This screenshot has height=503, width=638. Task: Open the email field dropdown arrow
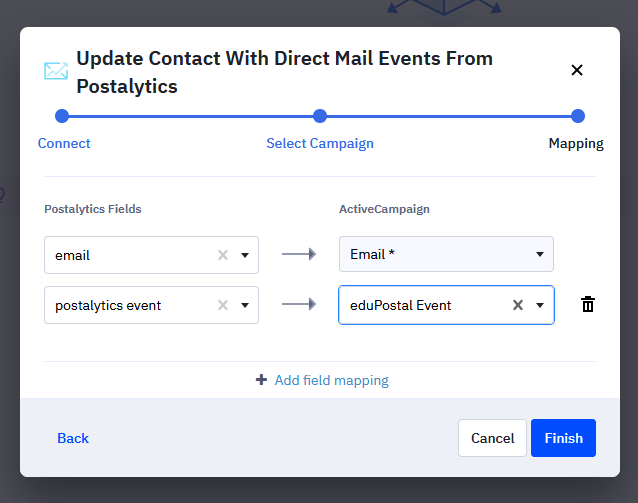pyautogui.click(x=245, y=255)
